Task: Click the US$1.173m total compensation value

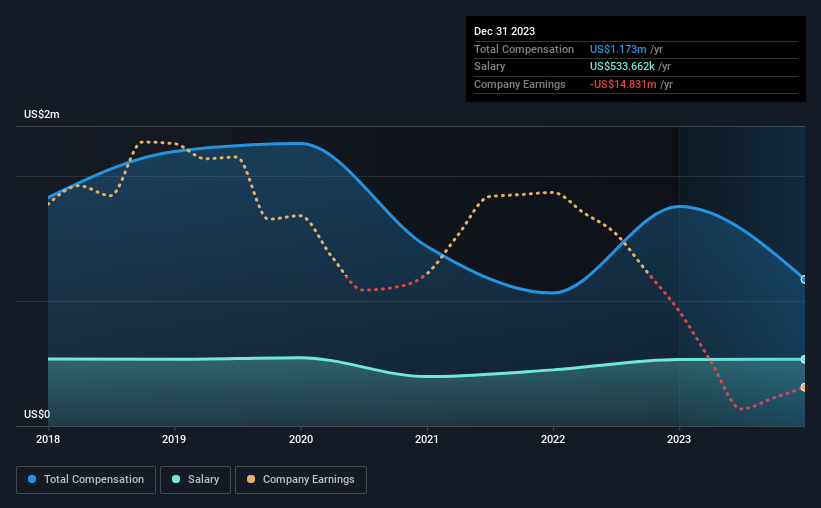Action: tap(618, 49)
